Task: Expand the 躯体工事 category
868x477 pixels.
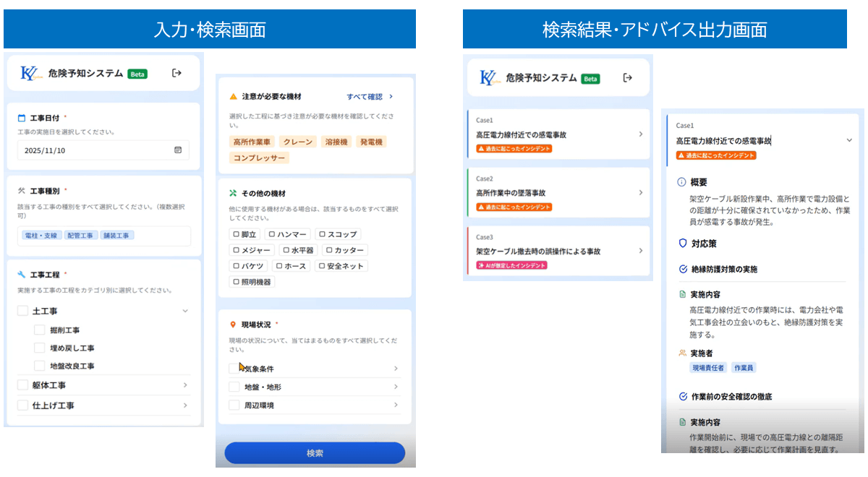Action: point(185,385)
